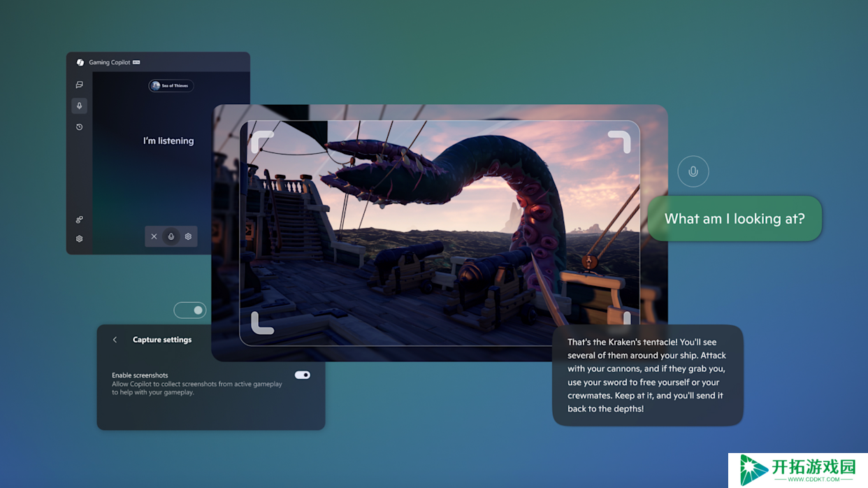Open the connections icon above sidebar settings
The width and height of the screenshot is (868, 488).
pyautogui.click(x=79, y=220)
